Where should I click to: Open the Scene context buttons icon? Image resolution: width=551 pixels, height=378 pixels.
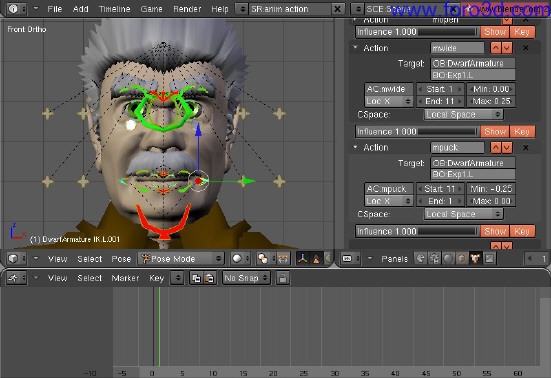pos(489,259)
